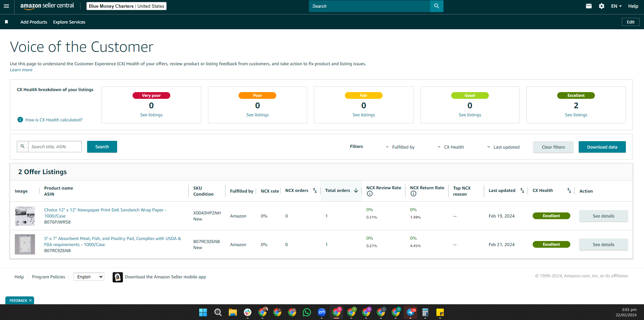Click Excellent badge for B076PJWR58 row
This screenshot has height=320, width=644.
coord(551,216)
